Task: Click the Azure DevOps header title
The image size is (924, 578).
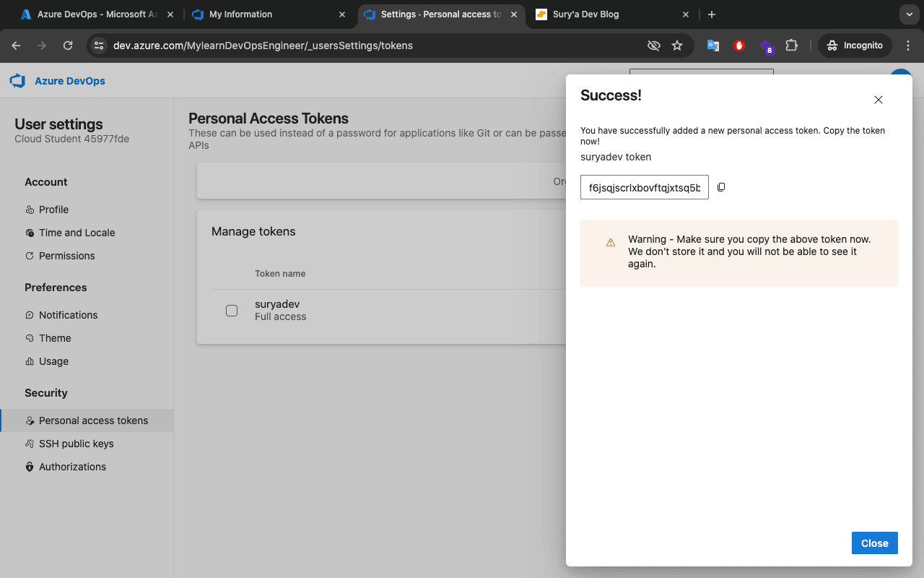Action: click(x=70, y=81)
